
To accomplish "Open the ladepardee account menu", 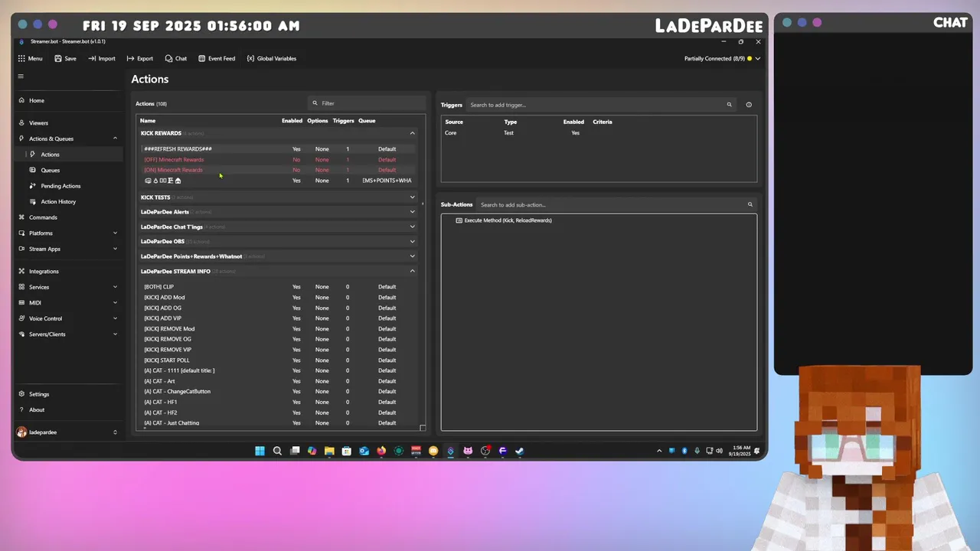I will [67, 432].
